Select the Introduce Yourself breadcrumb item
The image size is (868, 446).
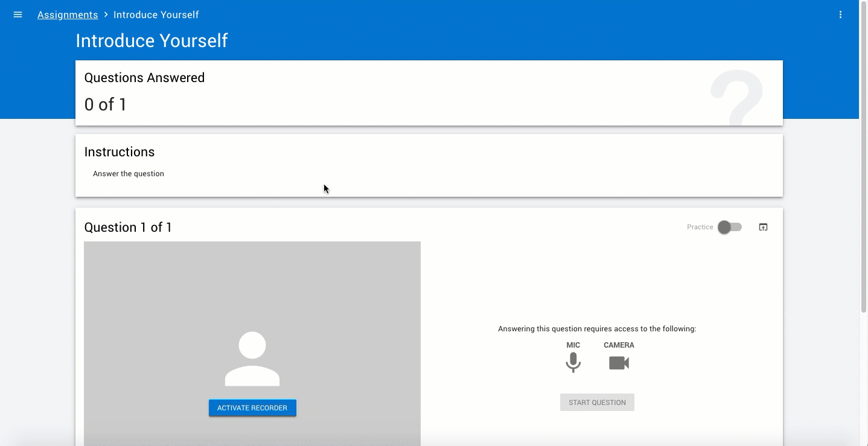pyautogui.click(x=156, y=14)
